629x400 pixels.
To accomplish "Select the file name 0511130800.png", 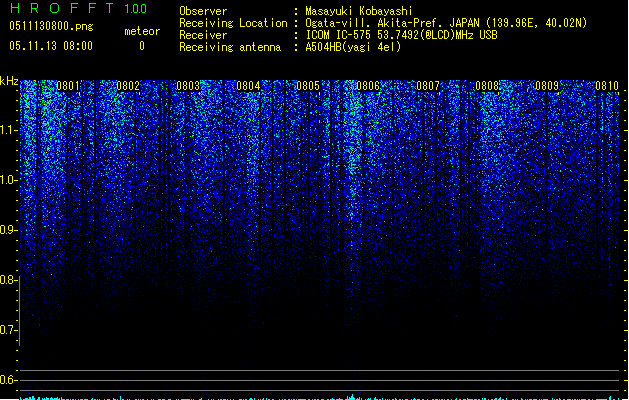I will (x=51, y=26).
